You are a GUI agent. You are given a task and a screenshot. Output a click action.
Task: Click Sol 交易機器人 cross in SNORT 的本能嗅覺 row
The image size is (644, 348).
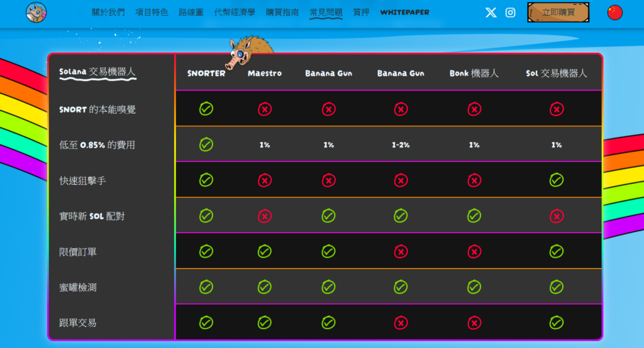pos(557,109)
